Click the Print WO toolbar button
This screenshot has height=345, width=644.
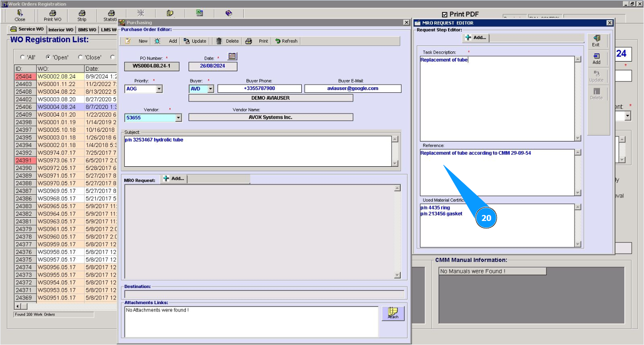point(52,16)
